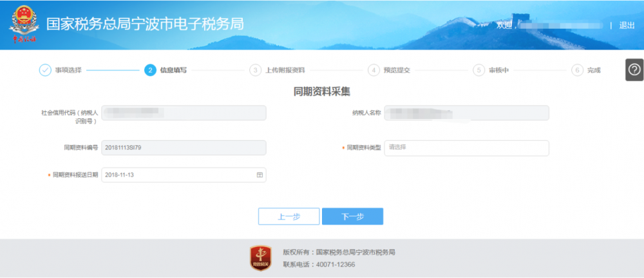Screen dimensions: 644x278
Task: Click the 社会信用代码（纳税人识别号） label
Action: pyautogui.click(x=70, y=116)
